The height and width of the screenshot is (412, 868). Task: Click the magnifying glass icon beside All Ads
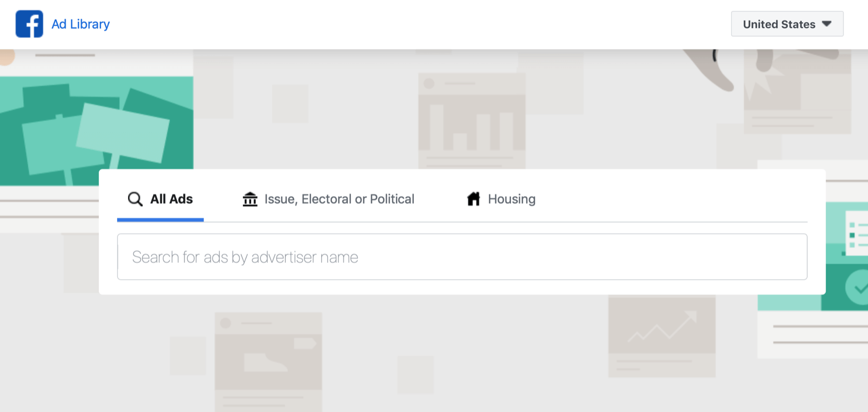click(x=135, y=199)
